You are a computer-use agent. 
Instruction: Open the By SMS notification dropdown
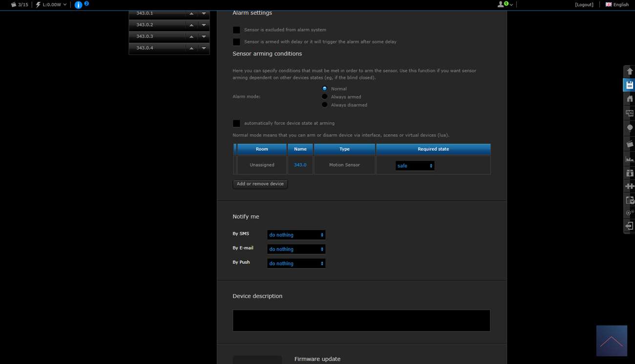(x=296, y=235)
